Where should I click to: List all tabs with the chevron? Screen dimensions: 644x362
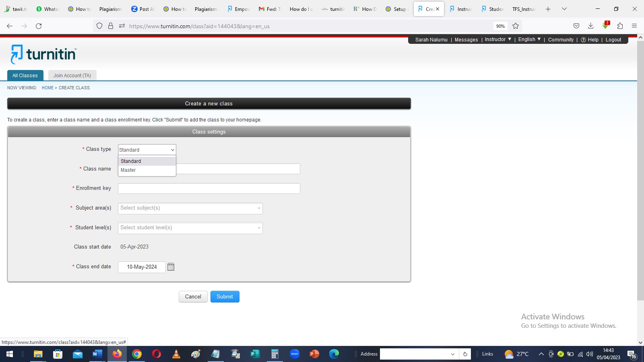tap(564, 9)
